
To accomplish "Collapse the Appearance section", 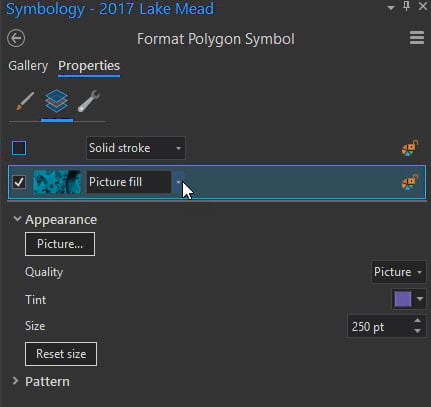I will tap(17, 219).
